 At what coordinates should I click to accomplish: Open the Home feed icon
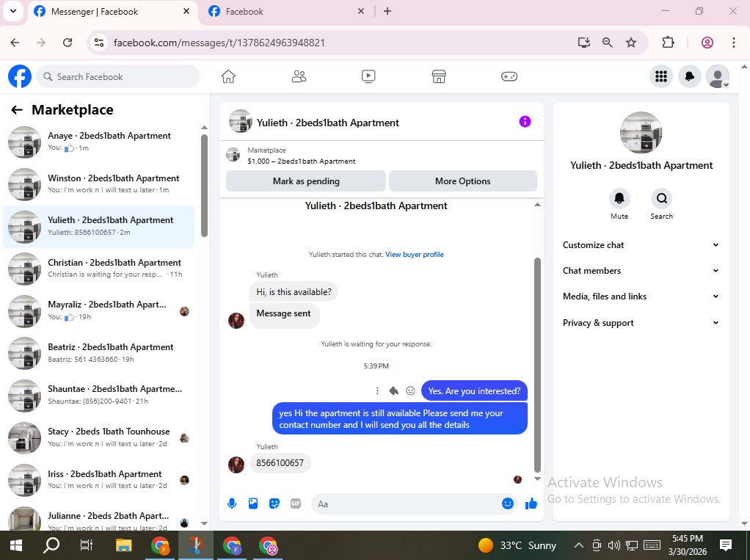click(228, 76)
